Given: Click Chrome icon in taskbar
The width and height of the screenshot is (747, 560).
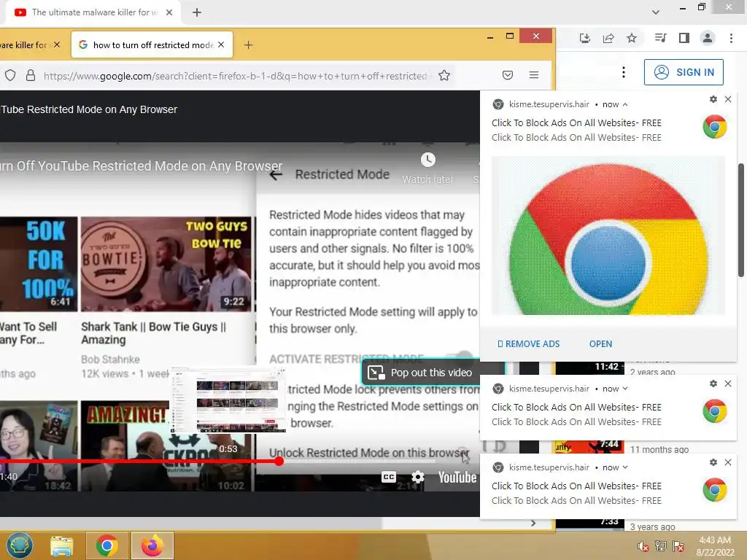Looking at the screenshot, I should [107, 545].
